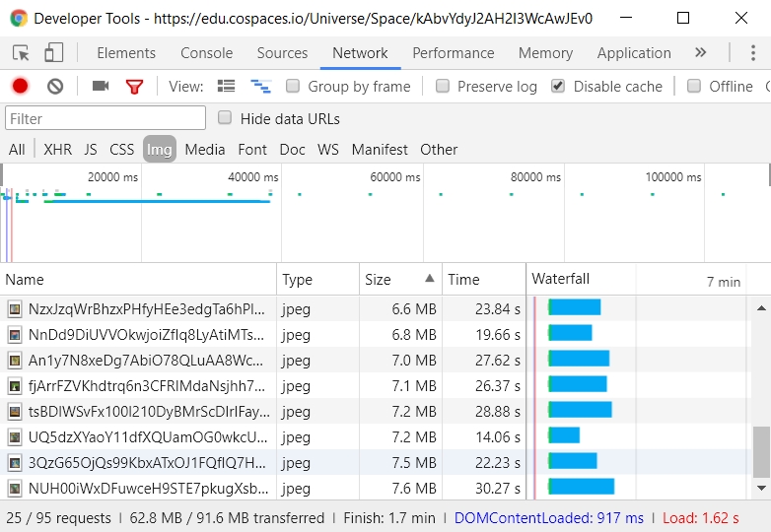Uncheck the Disable cache checkbox

point(558,87)
